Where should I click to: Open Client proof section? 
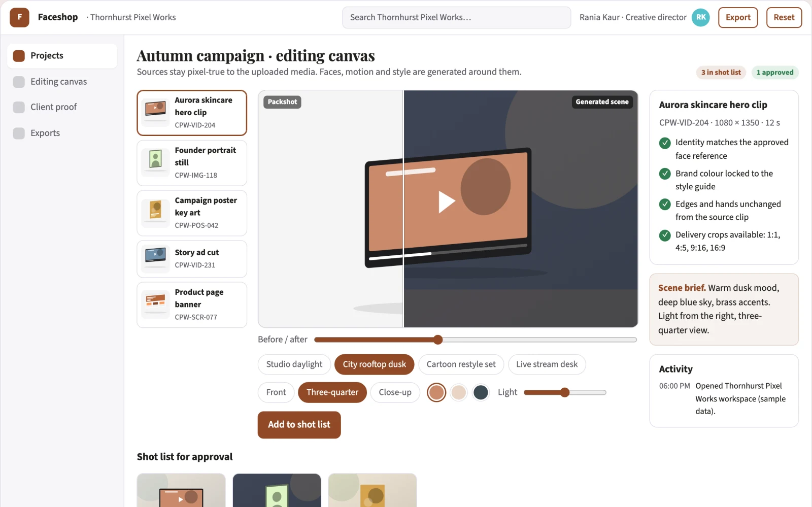(x=62, y=107)
